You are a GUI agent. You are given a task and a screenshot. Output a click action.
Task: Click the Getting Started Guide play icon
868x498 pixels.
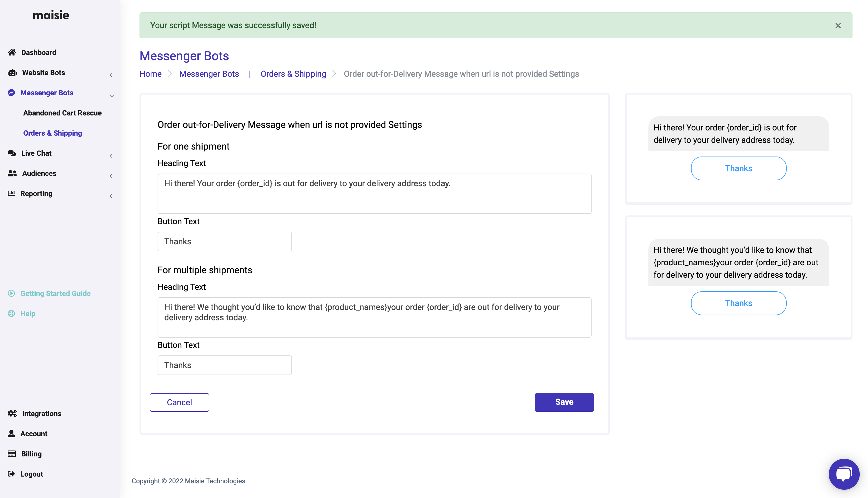[x=11, y=293]
